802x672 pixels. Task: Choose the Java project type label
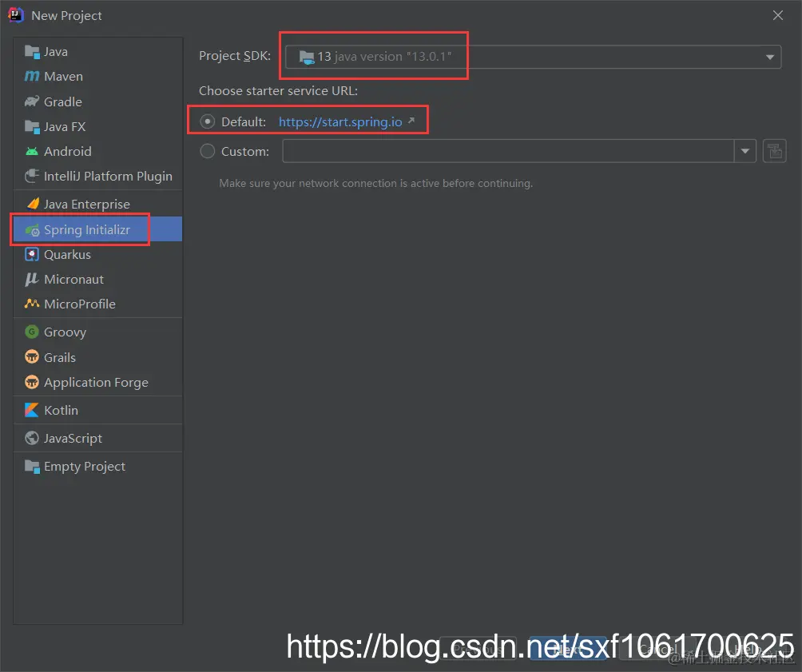pyautogui.click(x=56, y=52)
